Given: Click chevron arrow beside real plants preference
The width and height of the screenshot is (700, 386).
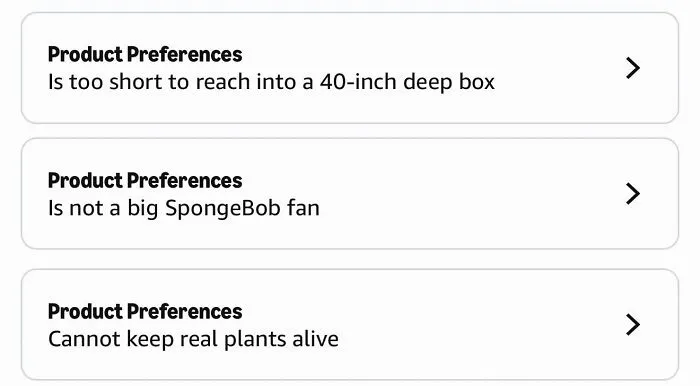Looking at the screenshot, I should [633, 324].
